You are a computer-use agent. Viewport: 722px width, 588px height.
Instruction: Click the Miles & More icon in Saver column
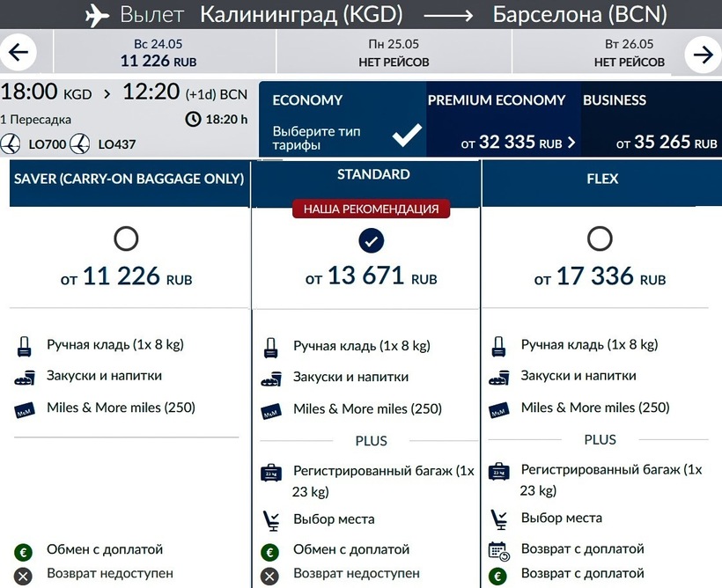click(24, 408)
